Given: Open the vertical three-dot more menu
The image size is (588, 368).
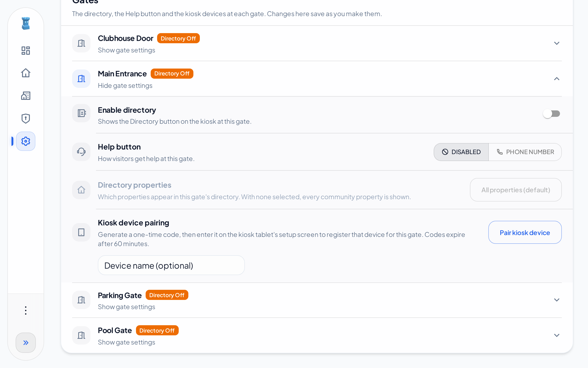Looking at the screenshot, I should (26, 310).
